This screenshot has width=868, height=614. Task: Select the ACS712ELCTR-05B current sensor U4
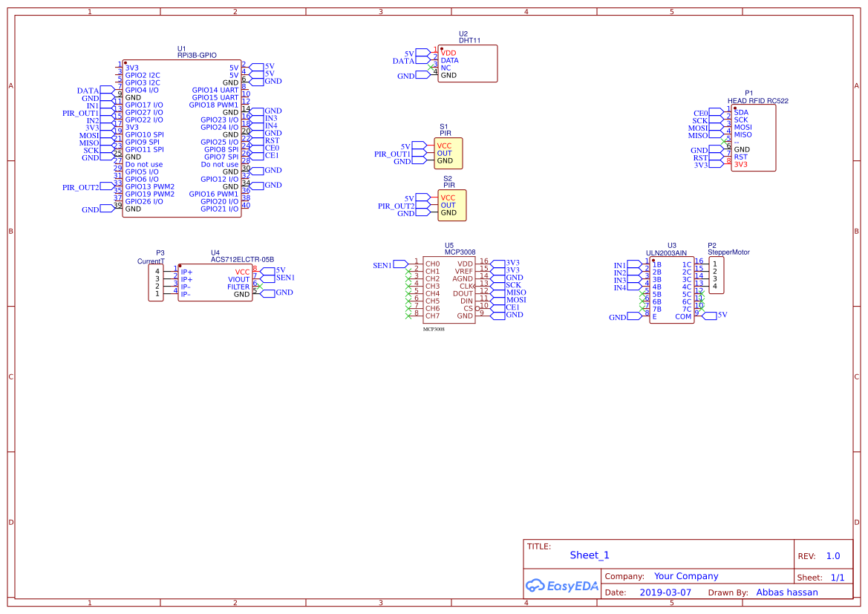point(215,284)
